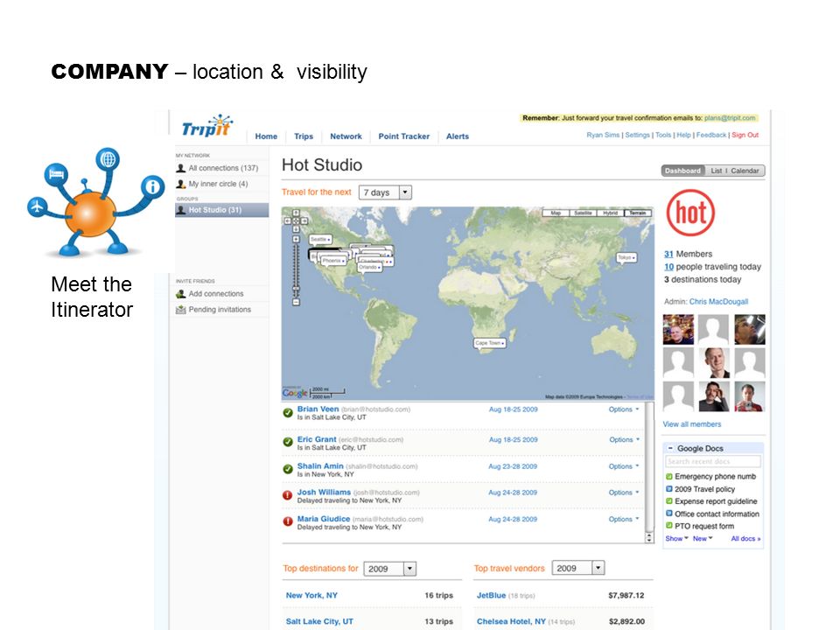
Task: Click the map zoom-in plus button
Action: 296,239
